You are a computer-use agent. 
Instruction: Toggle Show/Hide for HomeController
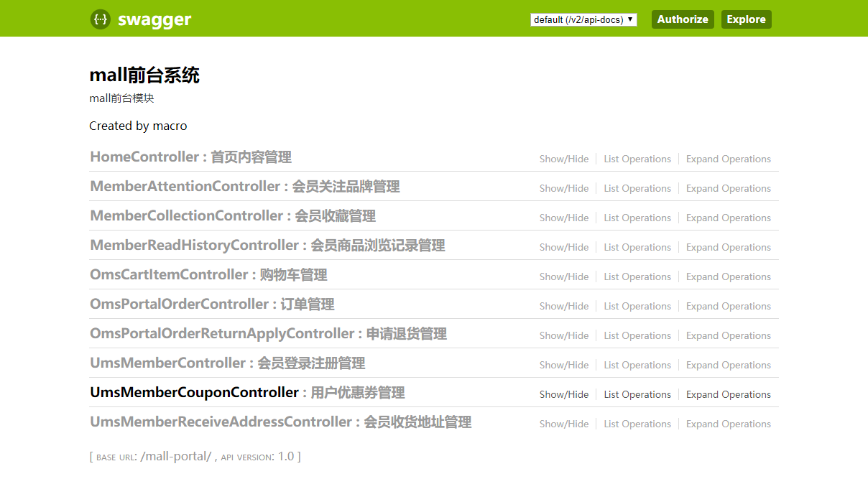point(563,159)
